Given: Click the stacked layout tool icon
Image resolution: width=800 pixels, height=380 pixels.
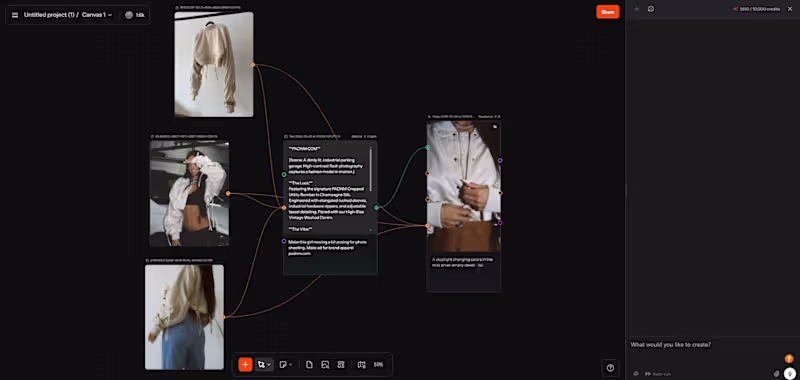Looking at the screenshot, I should (341, 364).
